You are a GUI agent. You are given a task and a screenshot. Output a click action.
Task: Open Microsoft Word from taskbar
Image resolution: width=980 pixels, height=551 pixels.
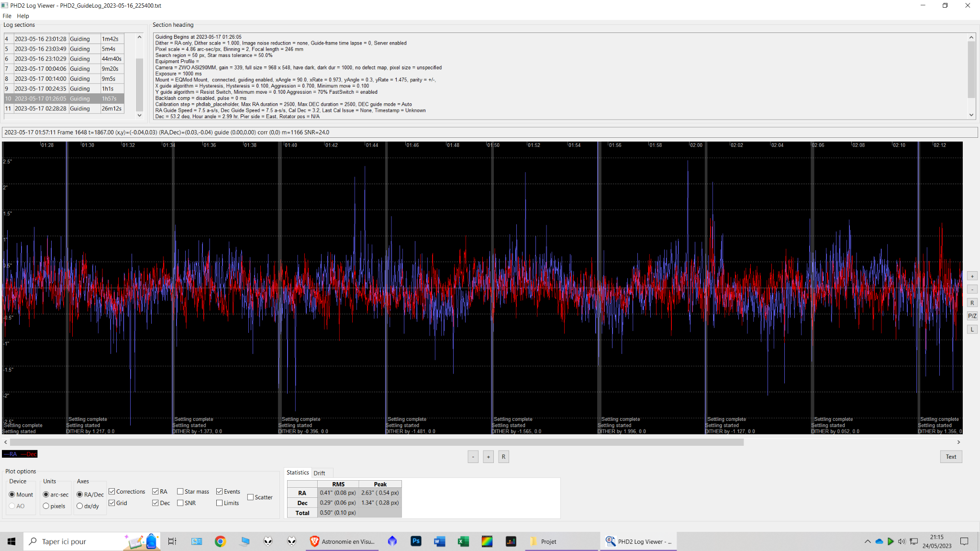pos(439,541)
